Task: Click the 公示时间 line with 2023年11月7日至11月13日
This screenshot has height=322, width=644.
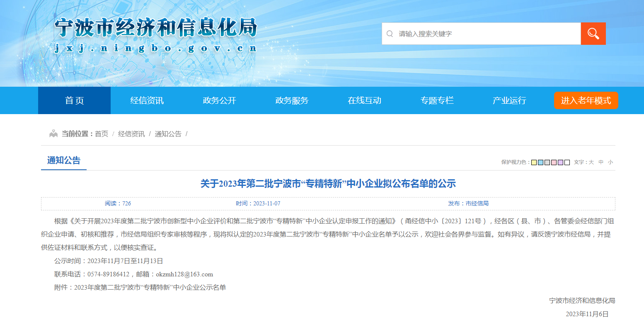Action: pyautogui.click(x=109, y=261)
